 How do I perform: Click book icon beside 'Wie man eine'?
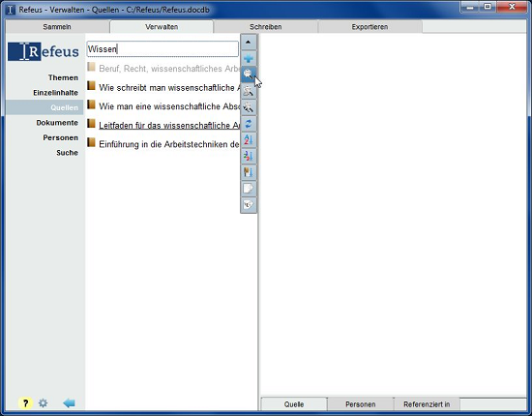coord(91,104)
